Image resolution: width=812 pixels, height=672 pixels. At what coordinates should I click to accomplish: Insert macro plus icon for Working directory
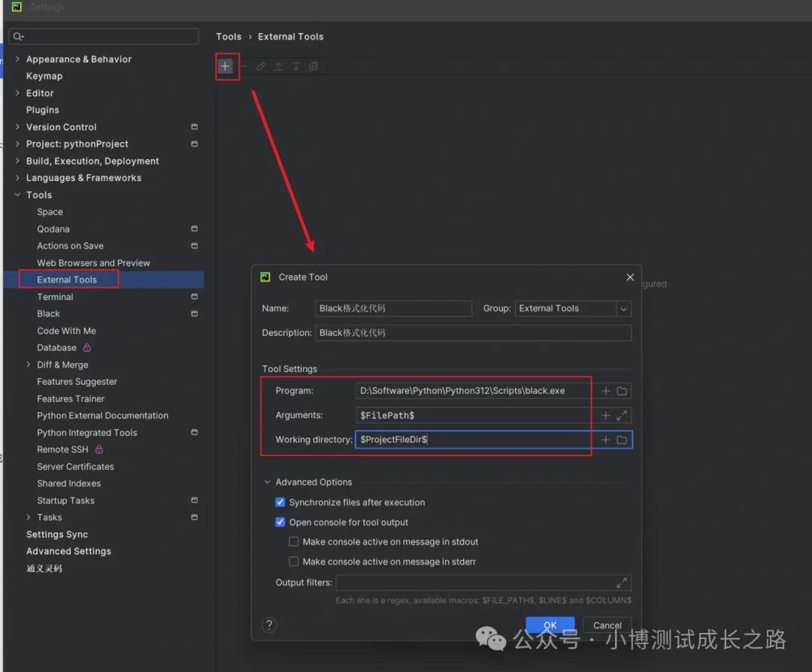(605, 440)
